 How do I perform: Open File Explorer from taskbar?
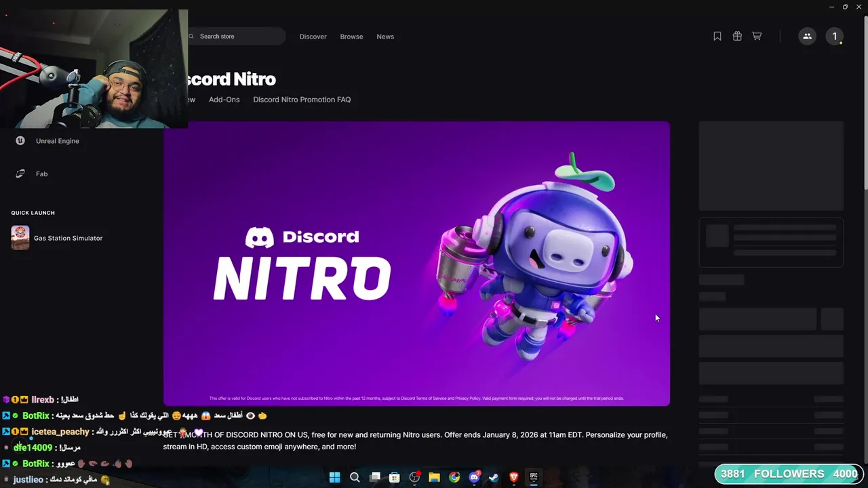(434, 477)
